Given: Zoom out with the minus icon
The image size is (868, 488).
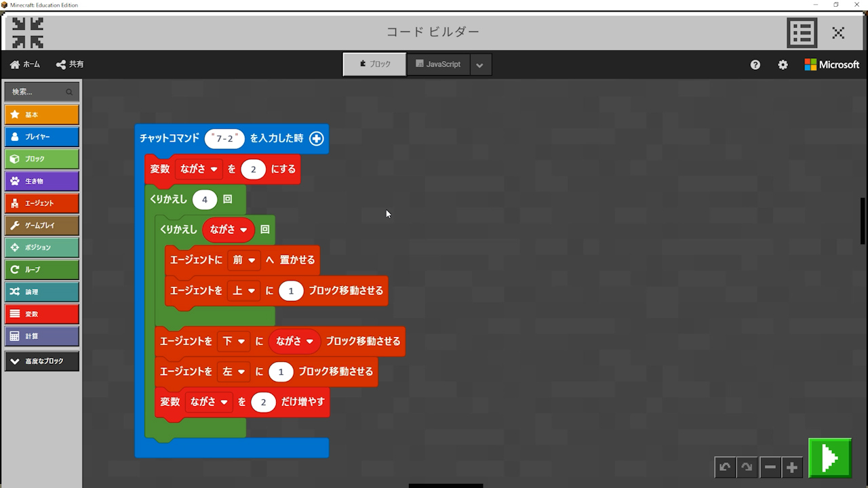Looking at the screenshot, I should point(770,467).
